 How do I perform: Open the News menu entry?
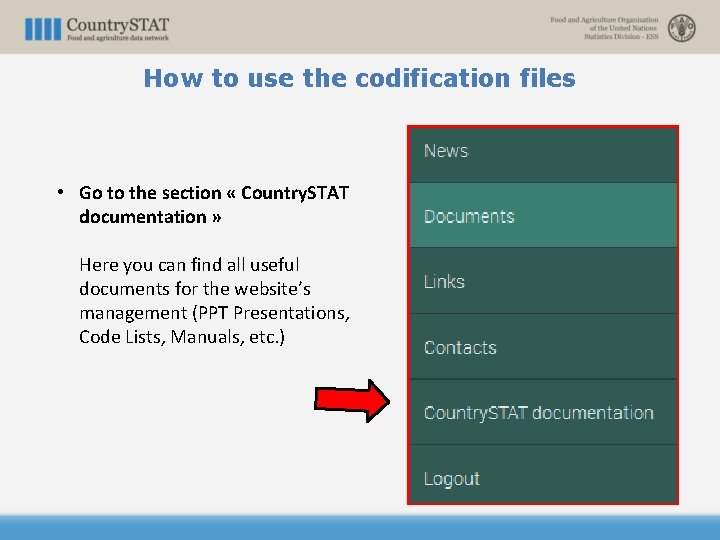pyautogui.click(x=543, y=155)
